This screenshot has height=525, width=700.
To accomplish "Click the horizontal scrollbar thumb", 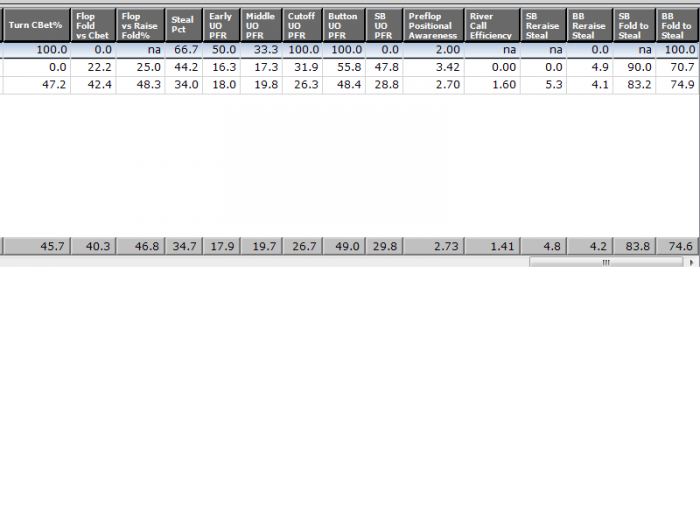I will (x=606, y=262).
